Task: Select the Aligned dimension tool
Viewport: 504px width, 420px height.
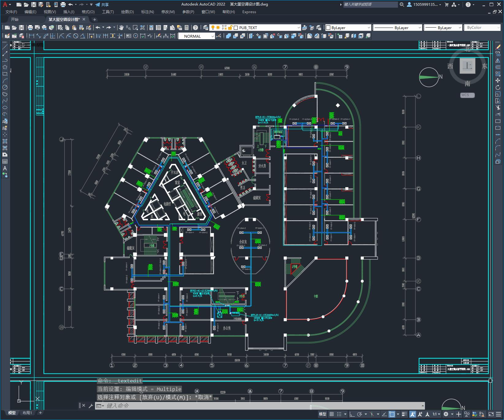Action: 39,36
